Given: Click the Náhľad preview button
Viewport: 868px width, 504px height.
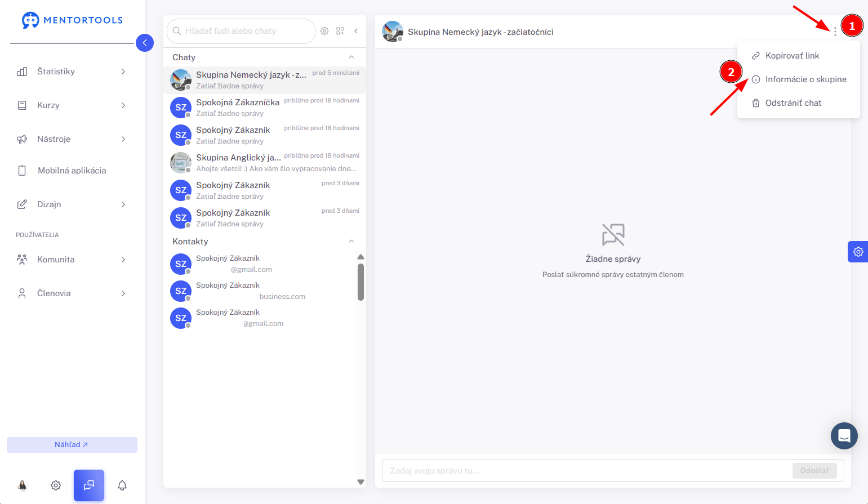Looking at the screenshot, I should 72,445.
